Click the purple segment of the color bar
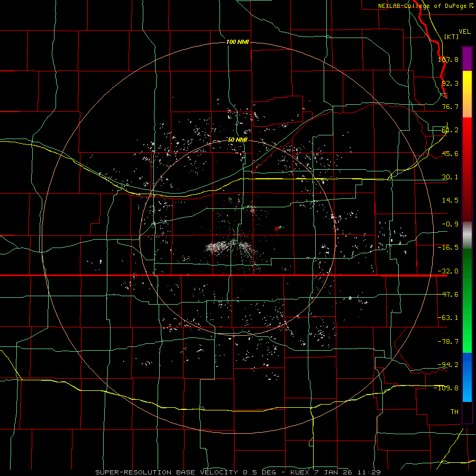 coord(467,59)
